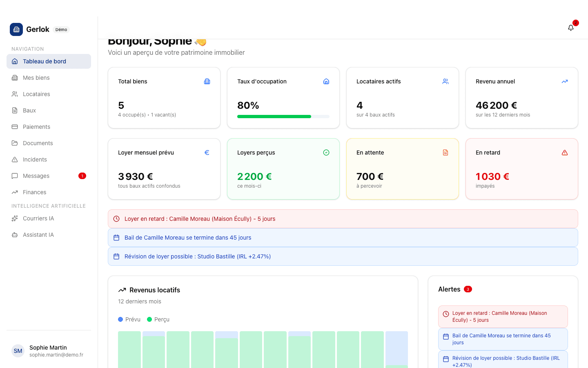Click the trend icon in Revenu annuel card
Image resolution: width=588 pixels, height=368 pixels.
[x=565, y=81]
